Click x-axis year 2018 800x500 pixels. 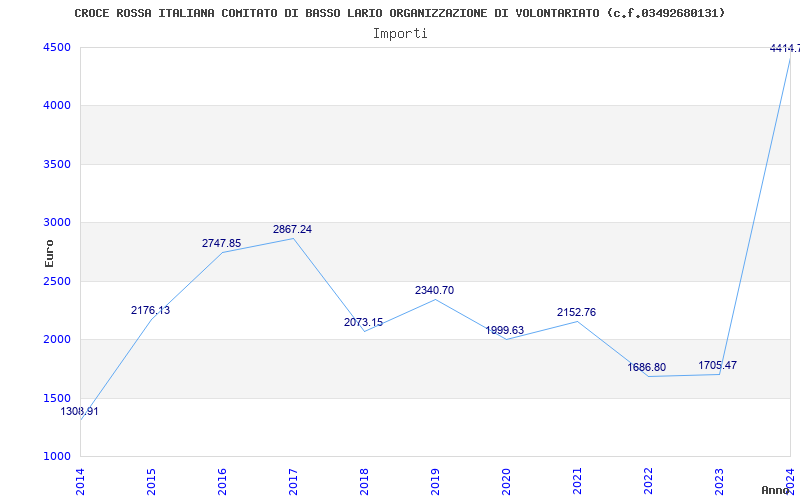(x=364, y=481)
